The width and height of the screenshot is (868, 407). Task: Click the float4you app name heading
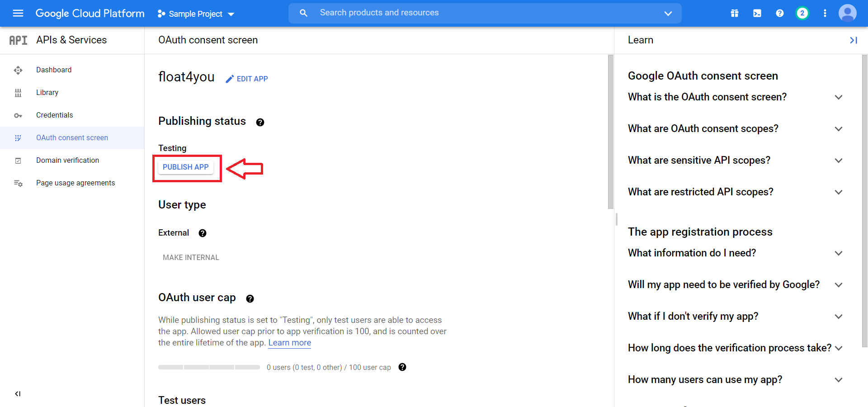tap(186, 77)
